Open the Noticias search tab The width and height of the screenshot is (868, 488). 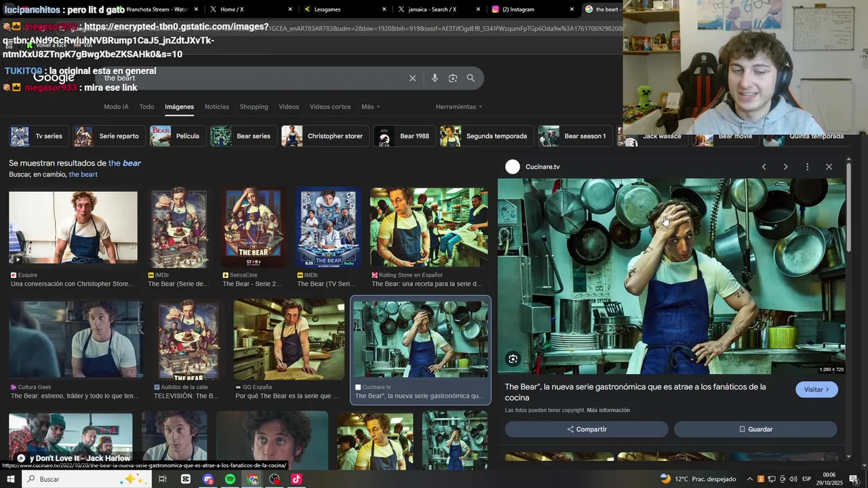pyautogui.click(x=217, y=107)
